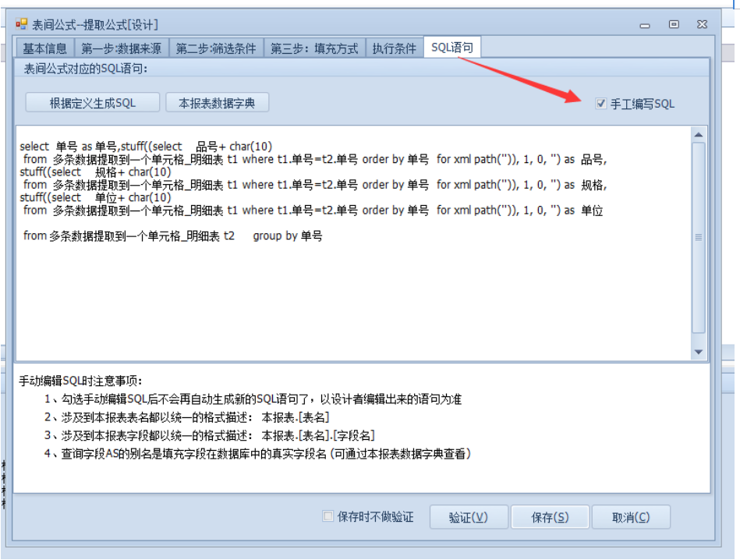Image resolution: width=740 pixels, height=560 pixels.
Task: Cancel with the 取消(C) button
Action: pos(631,517)
